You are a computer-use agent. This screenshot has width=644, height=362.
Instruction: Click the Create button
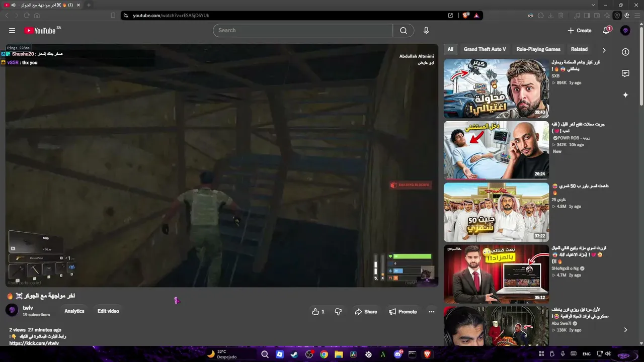(x=580, y=31)
